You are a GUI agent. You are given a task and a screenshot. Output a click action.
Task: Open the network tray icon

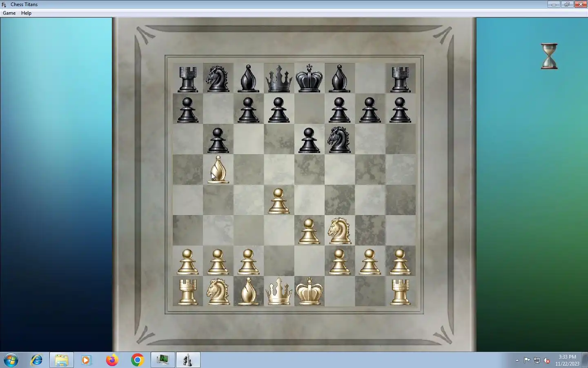pyautogui.click(x=537, y=360)
